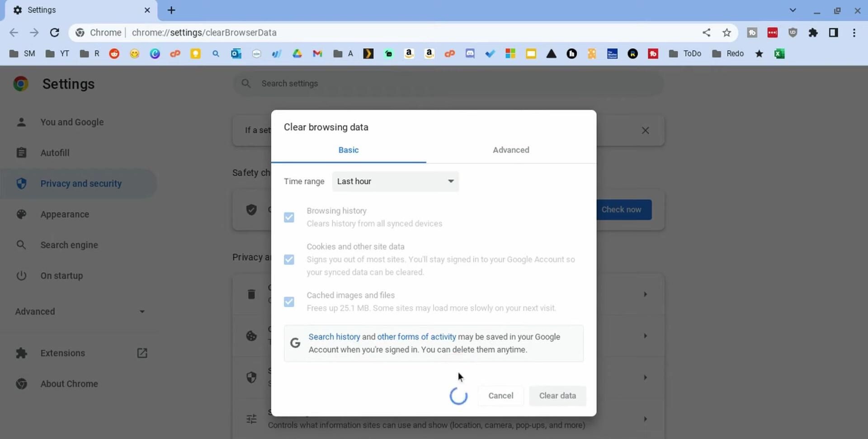Click the Cancel button
Viewport: 868px width, 439px height.
point(500,396)
